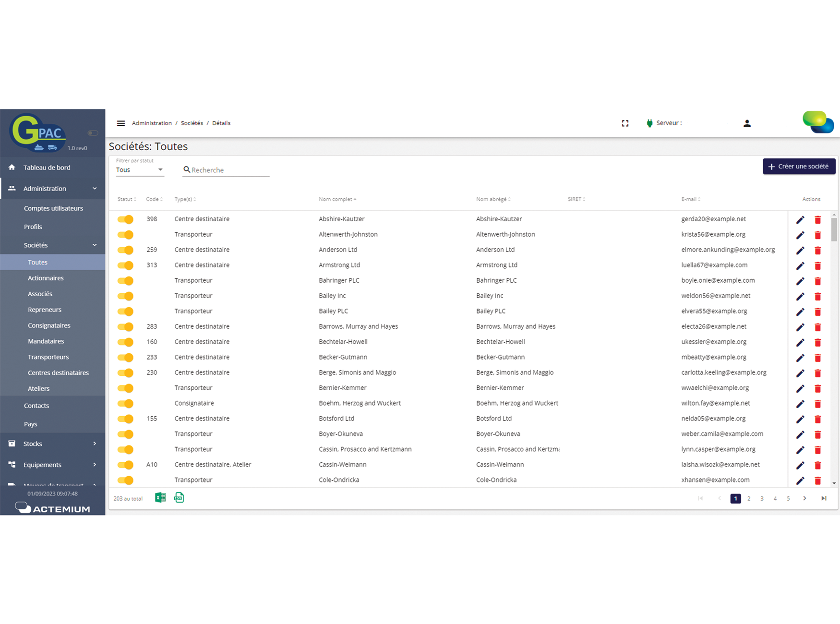The image size is (840, 624).
Task: Collapse the Sociétés submenu
Action: point(95,245)
